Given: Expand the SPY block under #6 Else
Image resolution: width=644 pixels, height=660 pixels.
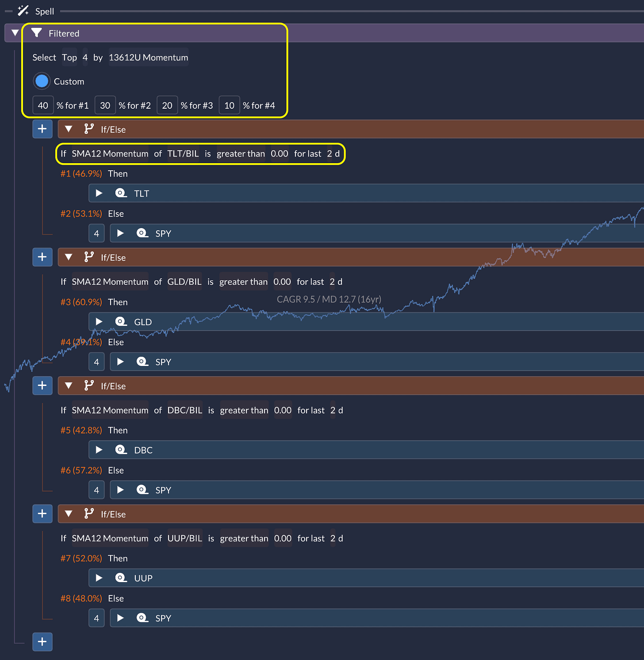Looking at the screenshot, I should [120, 490].
